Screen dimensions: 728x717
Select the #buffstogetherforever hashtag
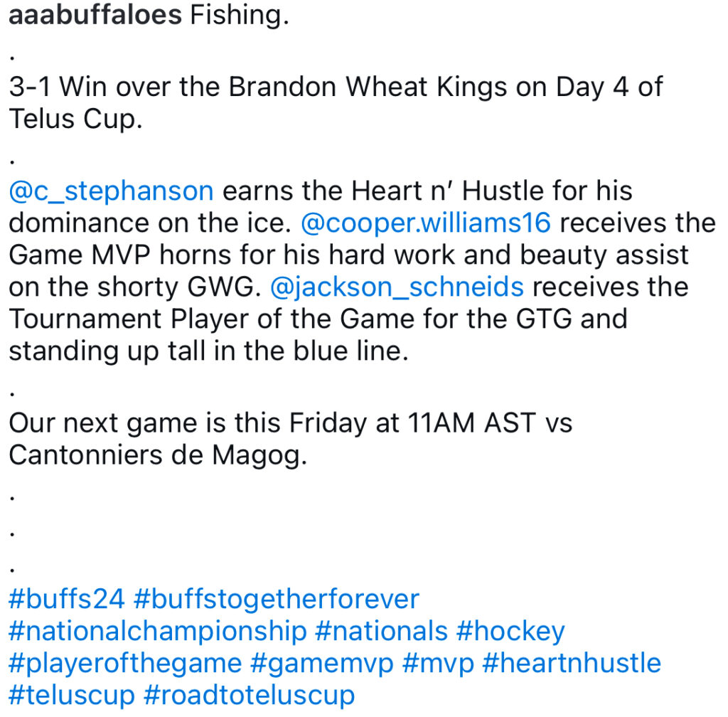277,599
